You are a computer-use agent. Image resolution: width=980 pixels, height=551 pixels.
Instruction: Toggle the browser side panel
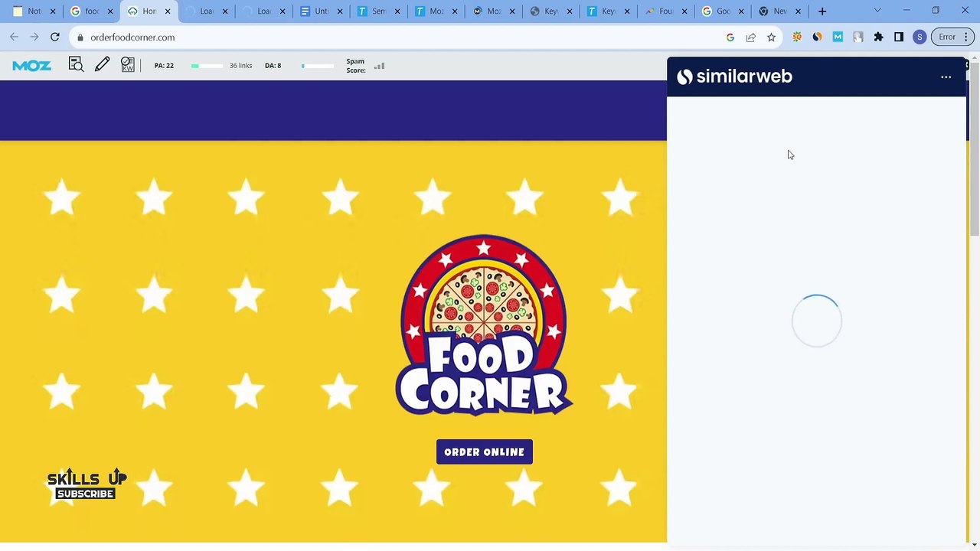click(x=899, y=37)
